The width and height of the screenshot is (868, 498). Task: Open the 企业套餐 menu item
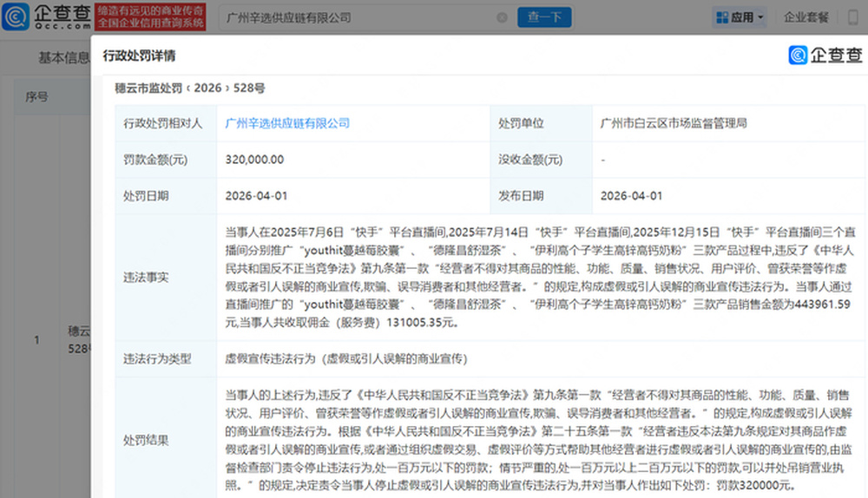(x=806, y=17)
